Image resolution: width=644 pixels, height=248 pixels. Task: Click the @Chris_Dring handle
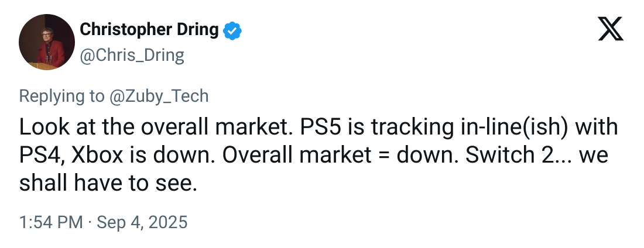click(132, 56)
